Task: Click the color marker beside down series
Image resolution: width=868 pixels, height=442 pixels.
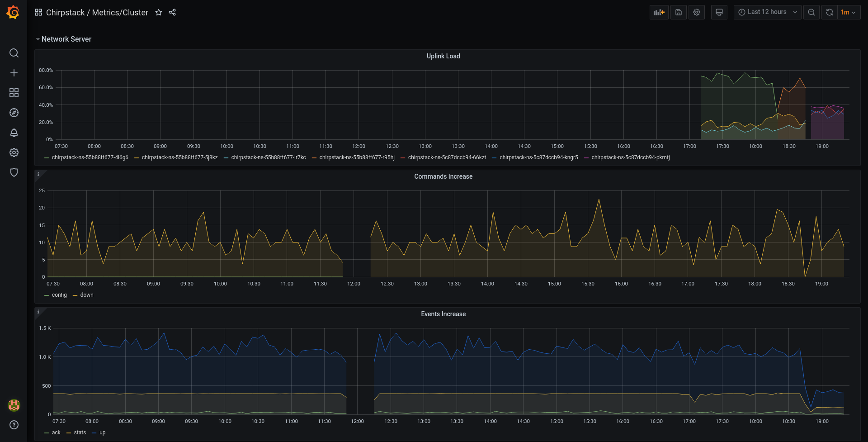Action: tap(75, 295)
